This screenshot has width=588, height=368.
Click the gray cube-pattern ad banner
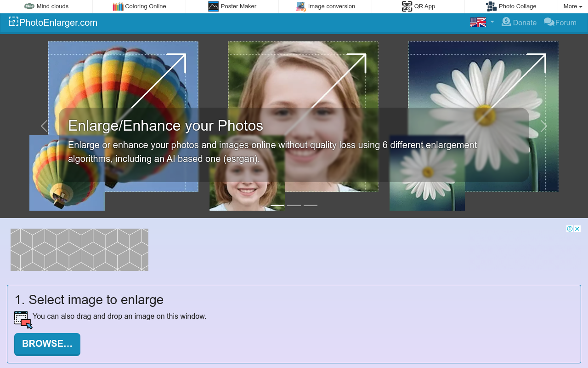pos(79,250)
